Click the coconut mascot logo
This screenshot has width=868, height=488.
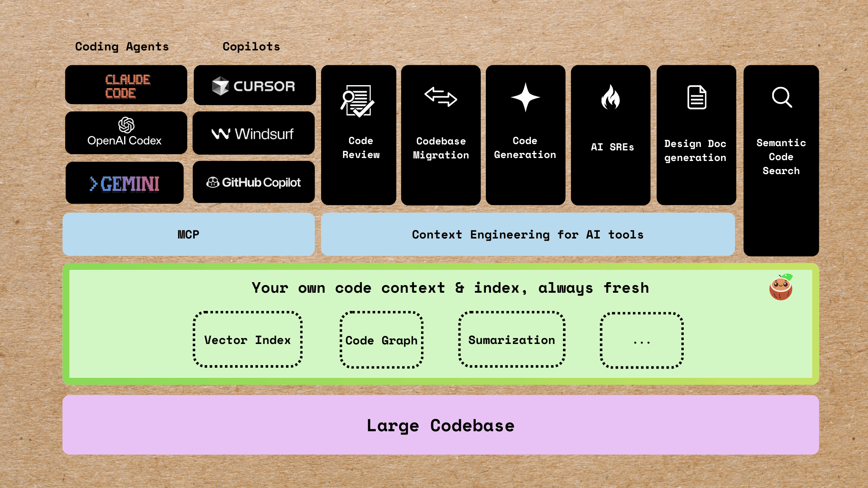point(781,287)
